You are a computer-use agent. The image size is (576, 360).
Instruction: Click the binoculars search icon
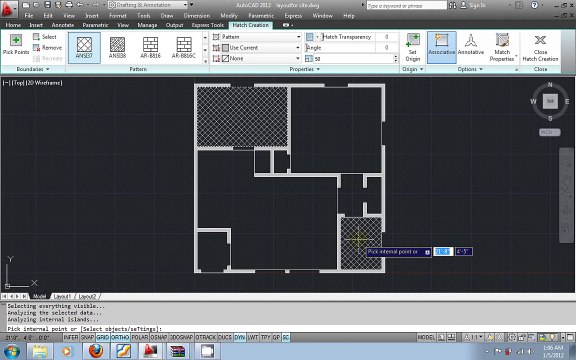pyautogui.click(x=453, y=5)
